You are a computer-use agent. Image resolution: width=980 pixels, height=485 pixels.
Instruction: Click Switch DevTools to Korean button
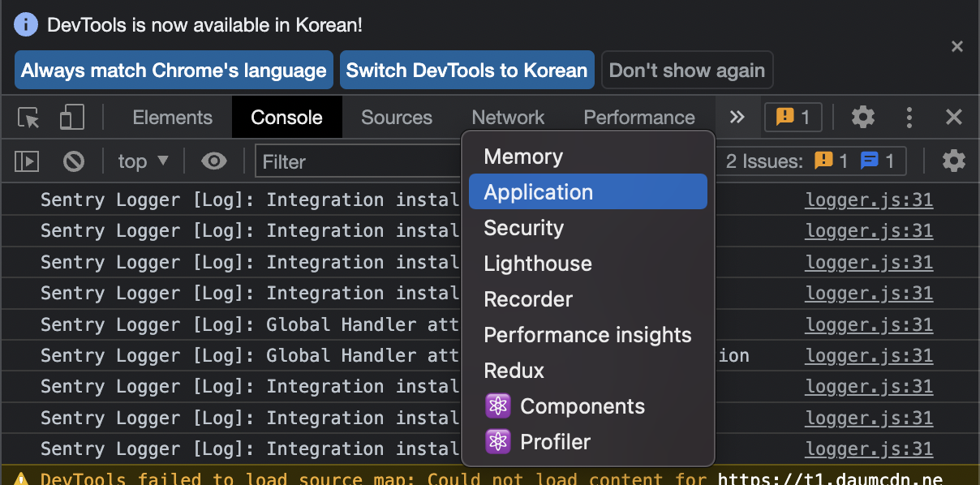pyautogui.click(x=466, y=71)
